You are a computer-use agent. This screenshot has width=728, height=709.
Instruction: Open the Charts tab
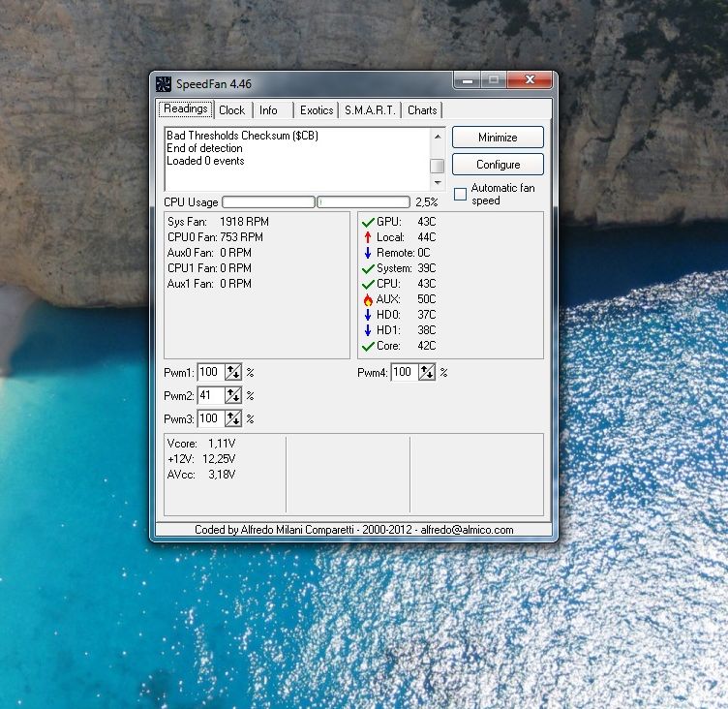pos(422,110)
